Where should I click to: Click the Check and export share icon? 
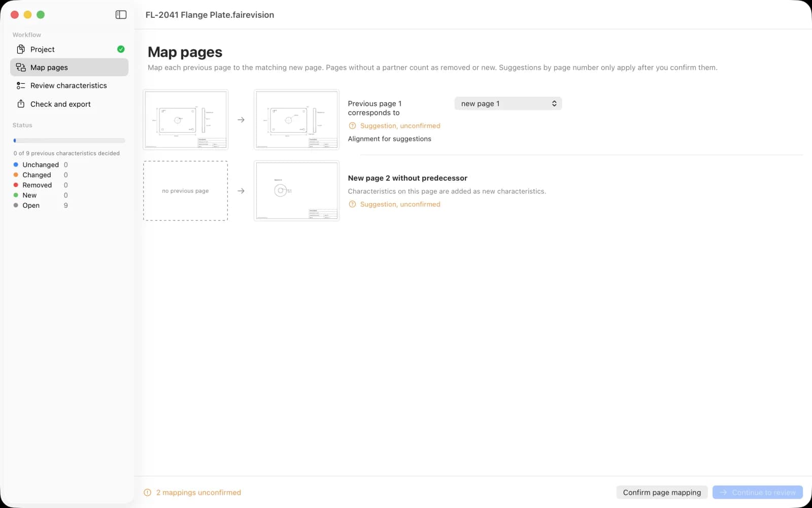pos(21,104)
